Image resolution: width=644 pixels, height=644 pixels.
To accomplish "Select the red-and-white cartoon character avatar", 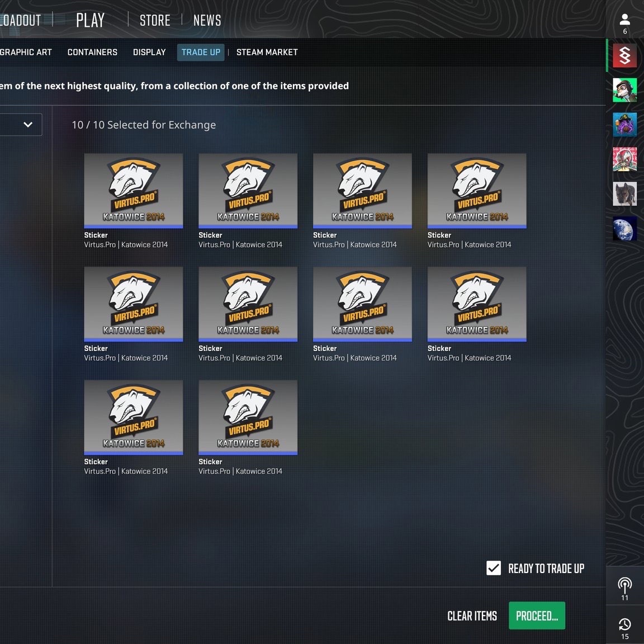I will [x=624, y=159].
